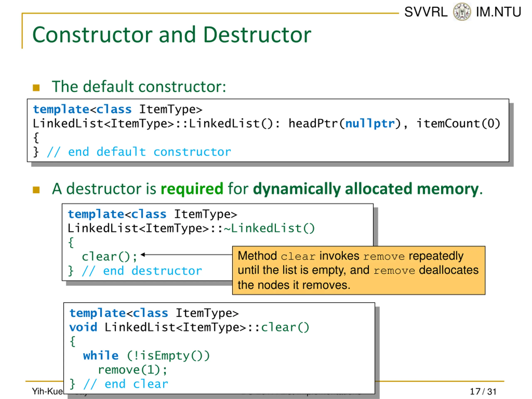This screenshot has width=532, height=399.
Task: Click the SVVRL header text
Action: (x=426, y=12)
